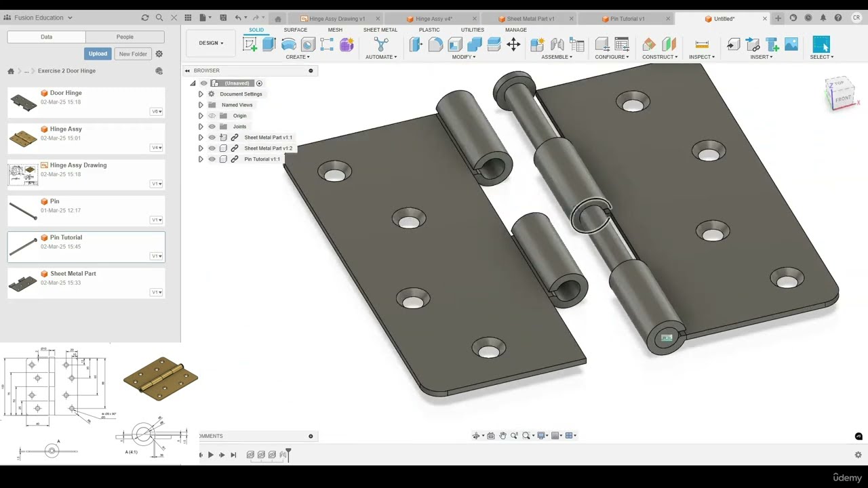Viewport: 868px width, 488px height.
Task: Select the Fillet tool
Action: (x=436, y=45)
